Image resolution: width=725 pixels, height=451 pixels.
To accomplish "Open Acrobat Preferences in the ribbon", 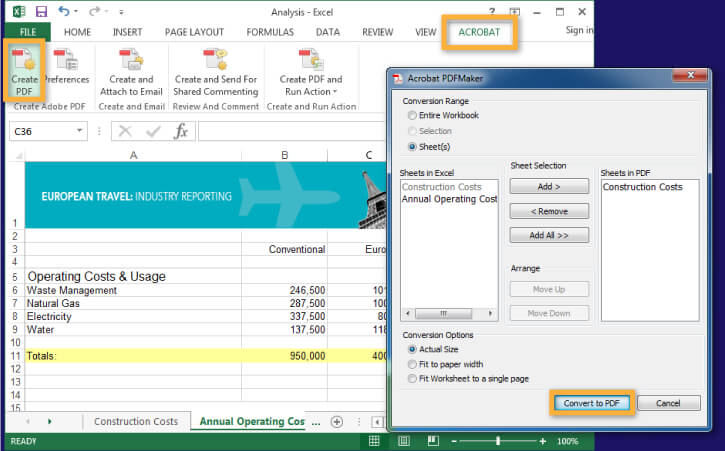I will [x=66, y=68].
